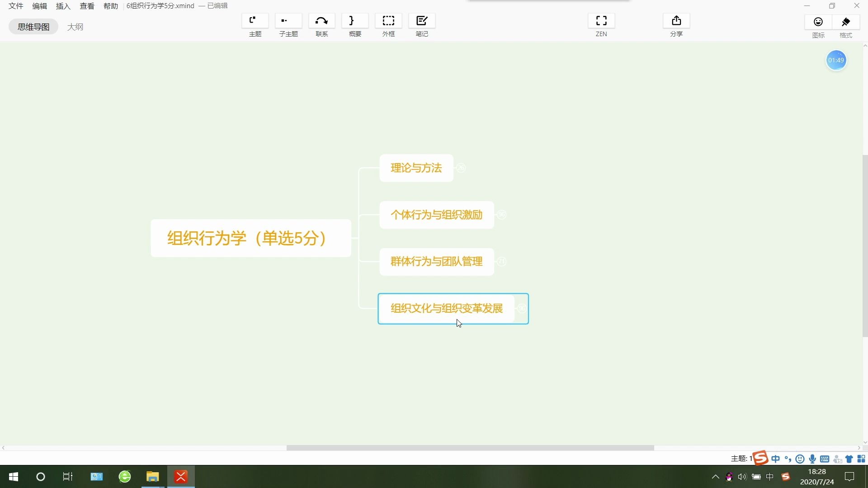Expand the 理论与方法 branch
Viewport: 868px width, 488px height.
pyautogui.click(x=461, y=168)
